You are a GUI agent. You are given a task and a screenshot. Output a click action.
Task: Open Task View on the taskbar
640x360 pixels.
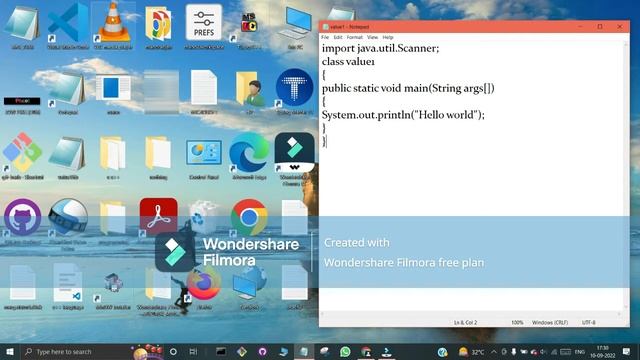(193, 351)
